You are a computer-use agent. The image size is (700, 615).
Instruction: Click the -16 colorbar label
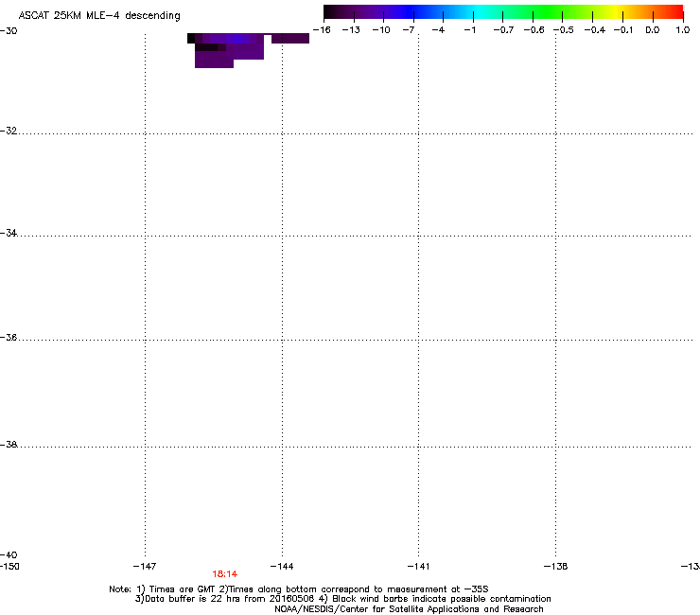pyautogui.click(x=322, y=30)
